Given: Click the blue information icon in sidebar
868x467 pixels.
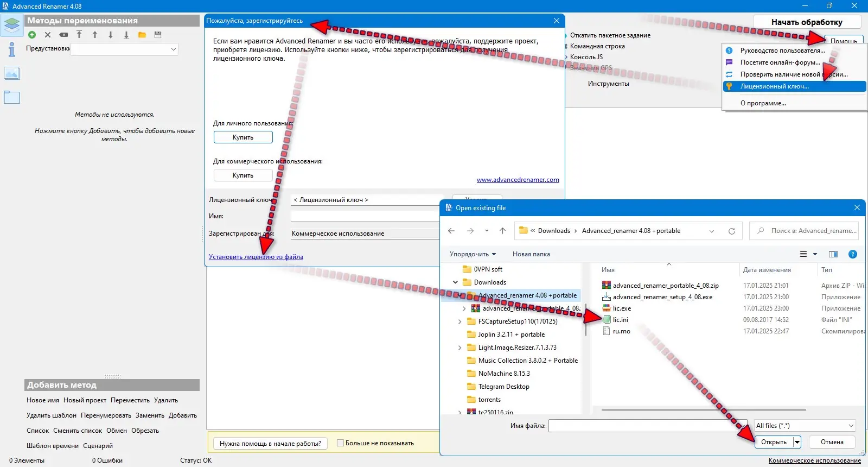Looking at the screenshot, I should [x=11, y=49].
